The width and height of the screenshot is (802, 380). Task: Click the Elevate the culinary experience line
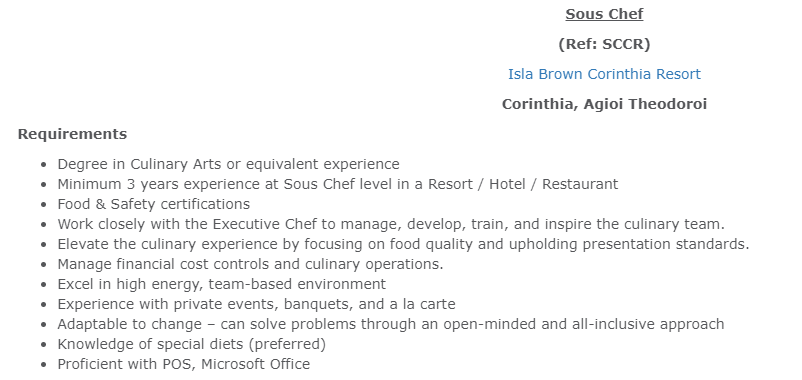pyautogui.click(x=403, y=244)
